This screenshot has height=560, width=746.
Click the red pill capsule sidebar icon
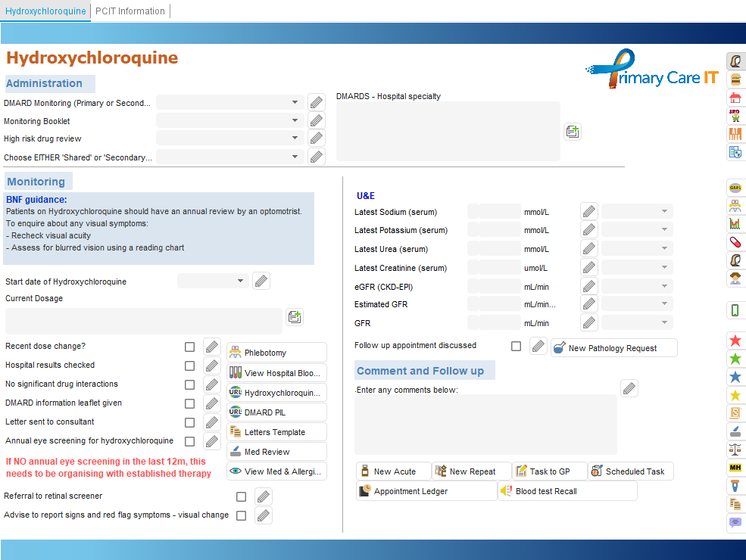[735, 242]
